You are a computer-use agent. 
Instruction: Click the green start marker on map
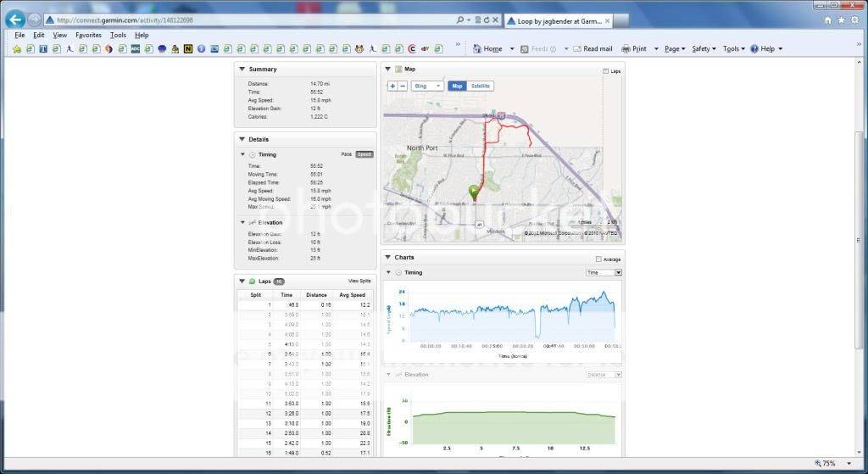474,192
